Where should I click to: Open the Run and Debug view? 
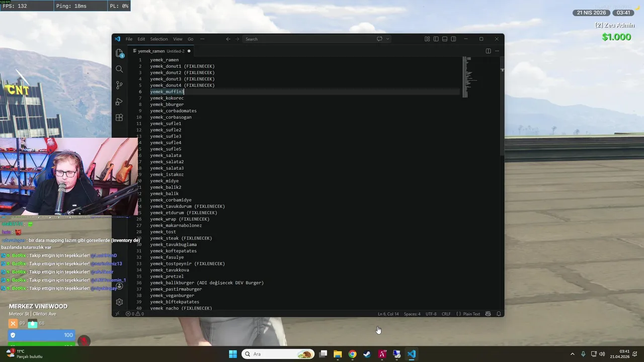(x=119, y=101)
